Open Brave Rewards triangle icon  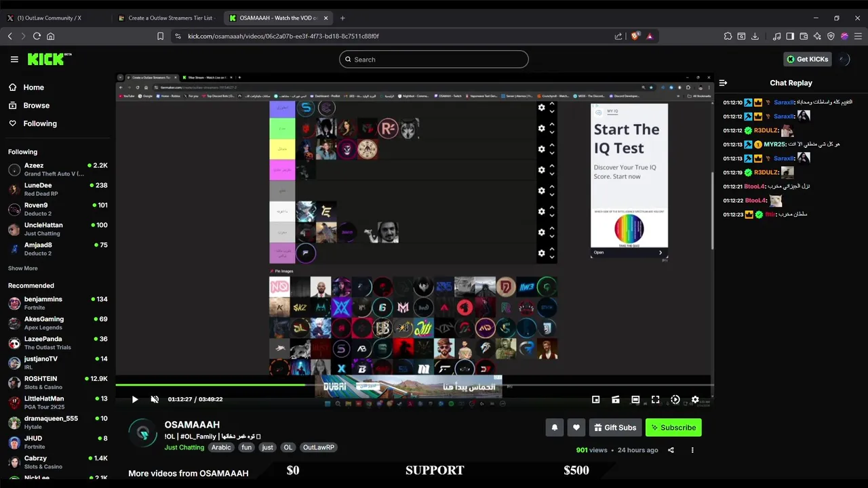tap(650, 36)
